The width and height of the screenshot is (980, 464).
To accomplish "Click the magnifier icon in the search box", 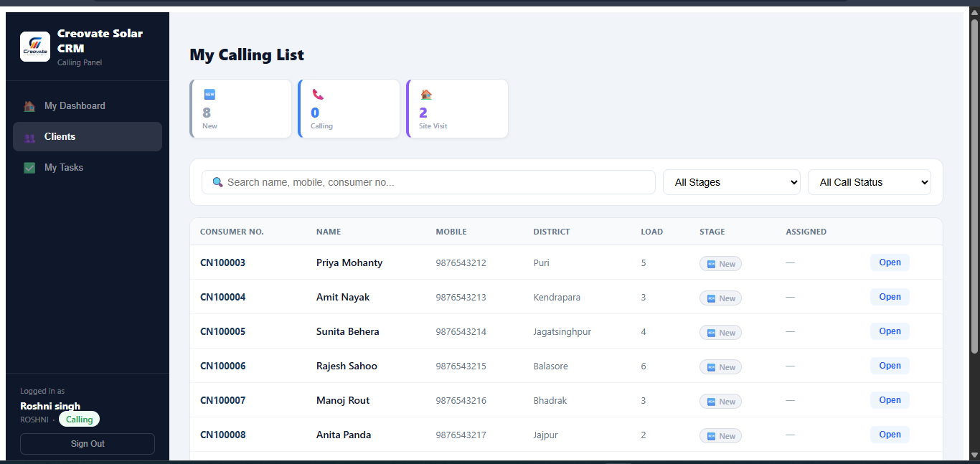I will [x=218, y=182].
